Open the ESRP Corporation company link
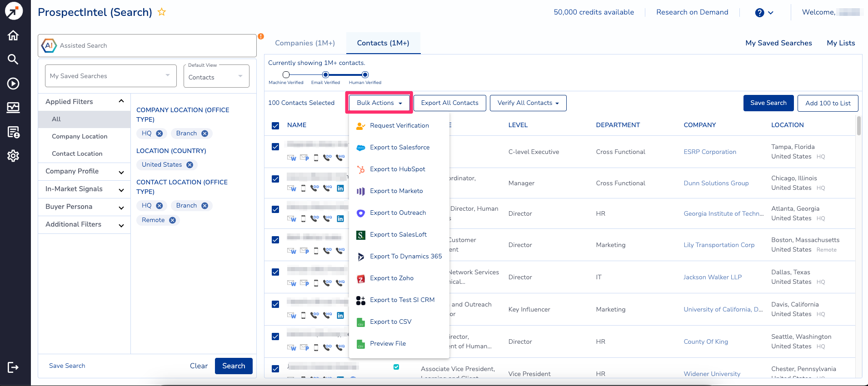This screenshot has width=868, height=386. click(710, 152)
